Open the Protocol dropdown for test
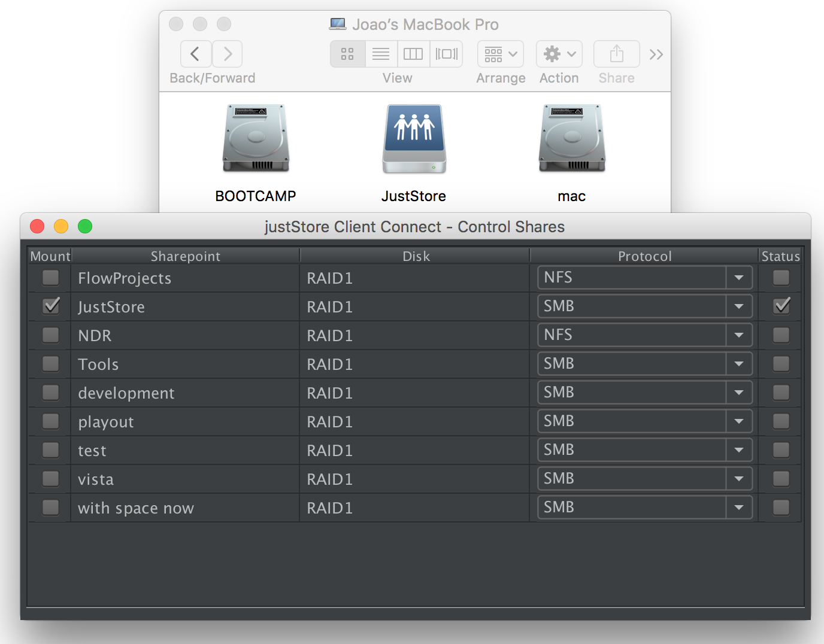The height and width of the screenshot is (644, 824). click(645, 450)
